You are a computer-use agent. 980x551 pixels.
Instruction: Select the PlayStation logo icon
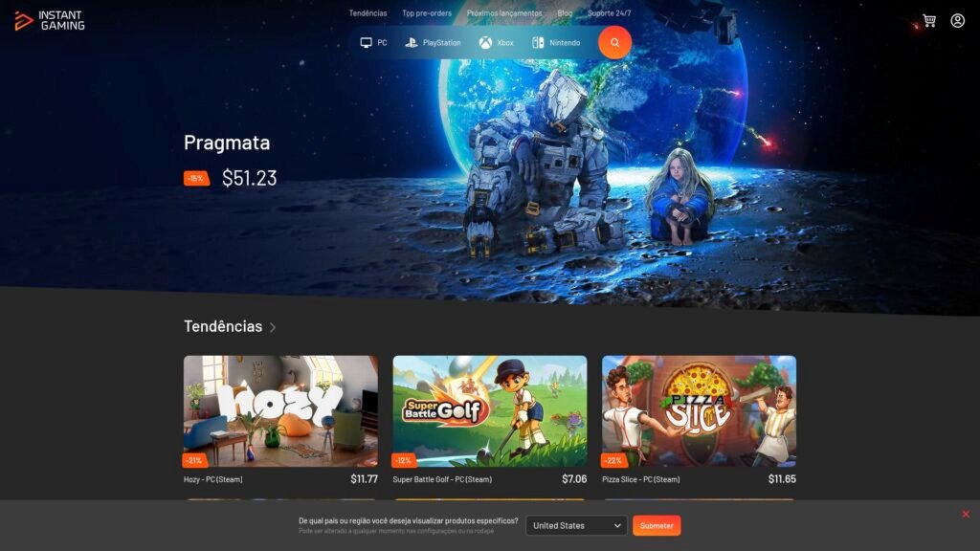pyautogui.click(x=412, y=42)
